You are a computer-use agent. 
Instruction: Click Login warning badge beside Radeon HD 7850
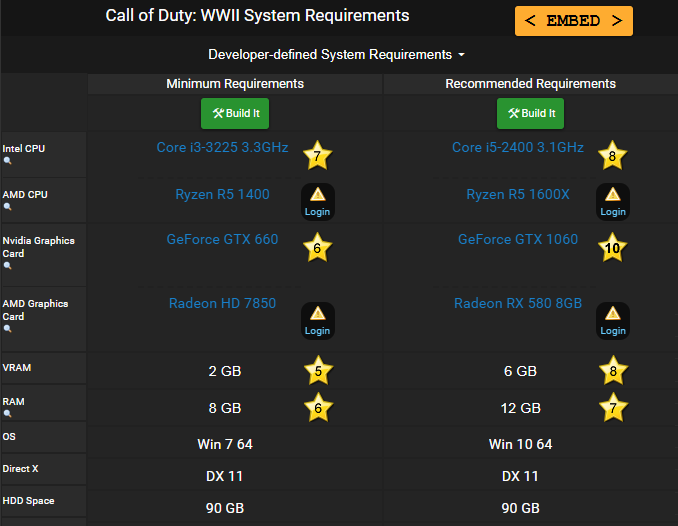(x=317, y=321)
